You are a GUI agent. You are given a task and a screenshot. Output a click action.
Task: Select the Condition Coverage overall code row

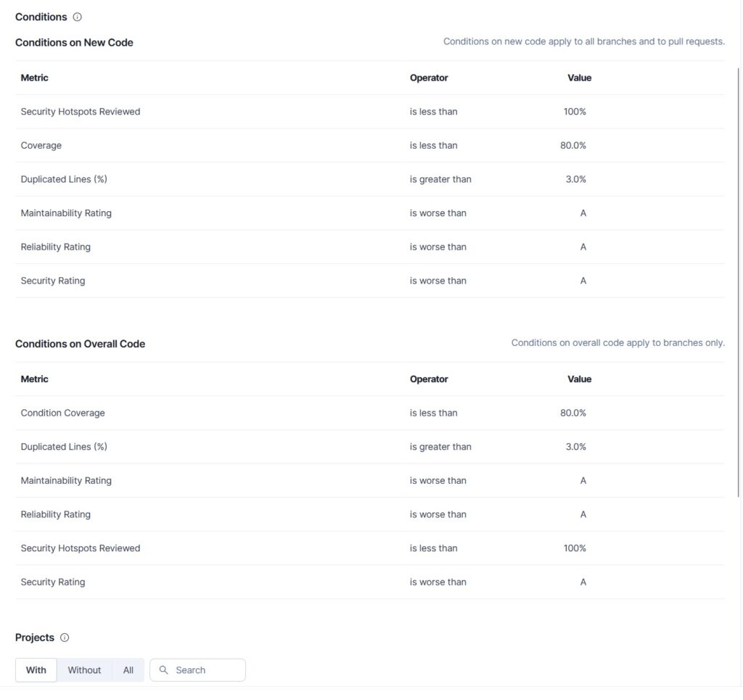(62, 412)
